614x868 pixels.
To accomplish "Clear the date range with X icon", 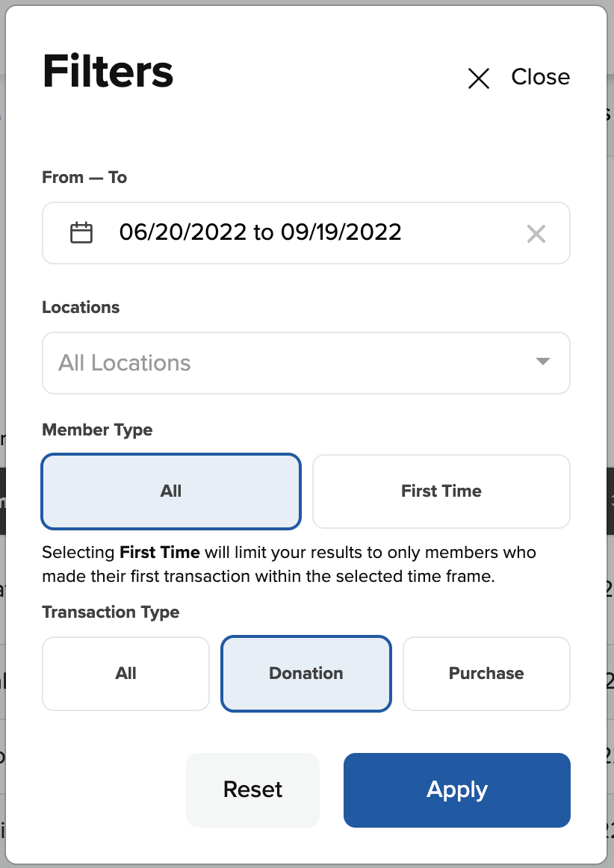I will [x=536, y=234].
